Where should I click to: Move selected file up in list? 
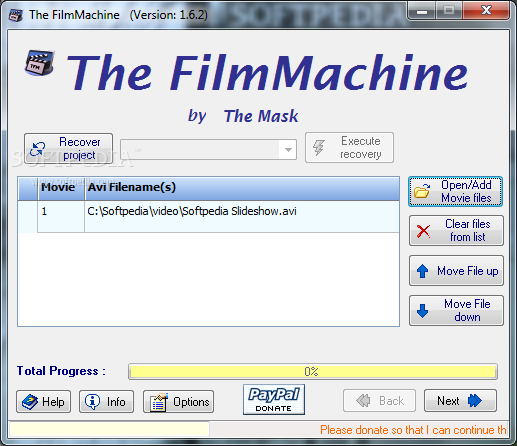click(456, 271)
